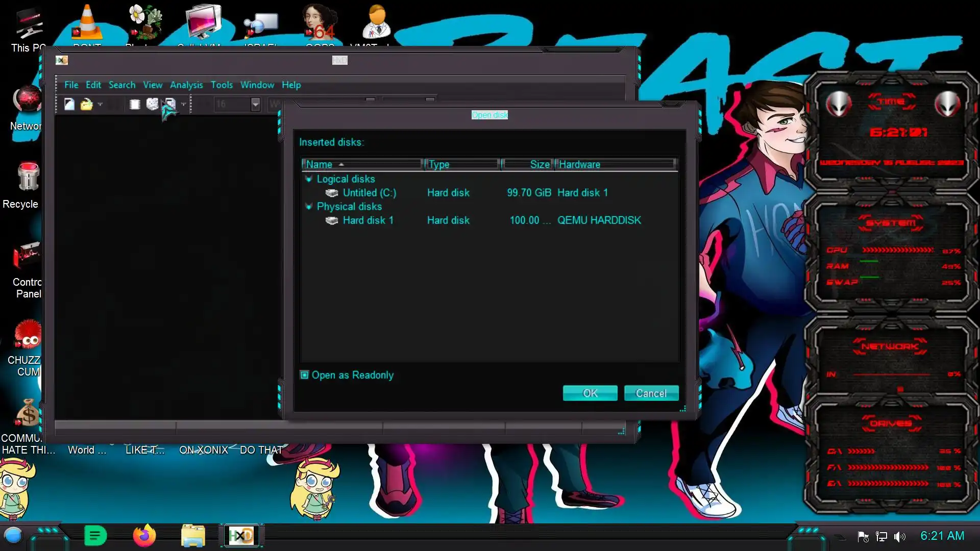Collapse the Physical disks group

point(309,207)
